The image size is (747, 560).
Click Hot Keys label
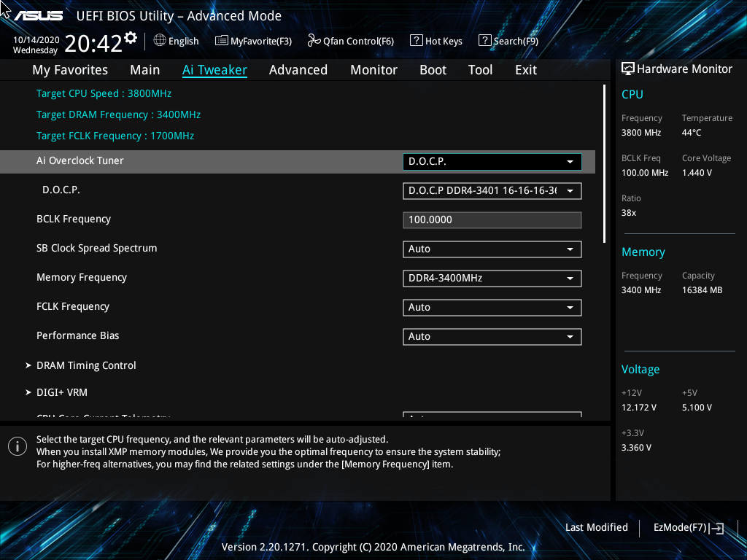coord(444,42)
